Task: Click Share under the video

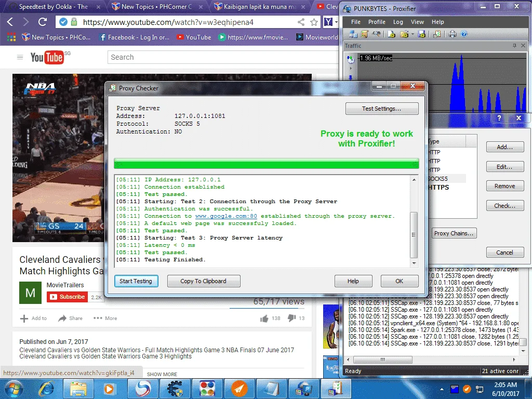Action: (x=70, y=318)
